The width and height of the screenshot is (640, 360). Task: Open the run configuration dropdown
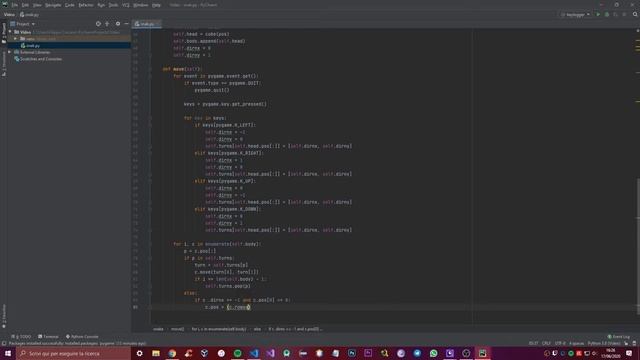[576, 15]
